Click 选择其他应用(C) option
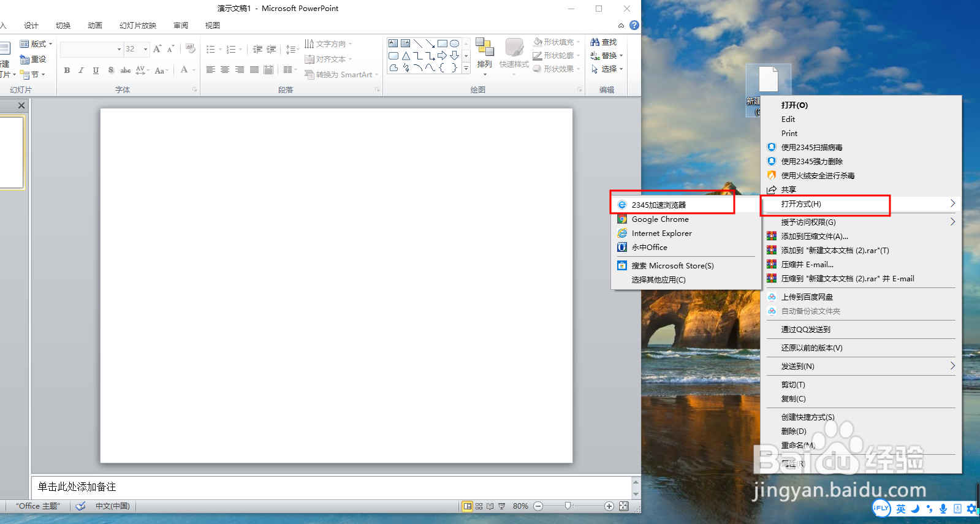The height and width of the screenshot is (524, 980). click(686, 280)
